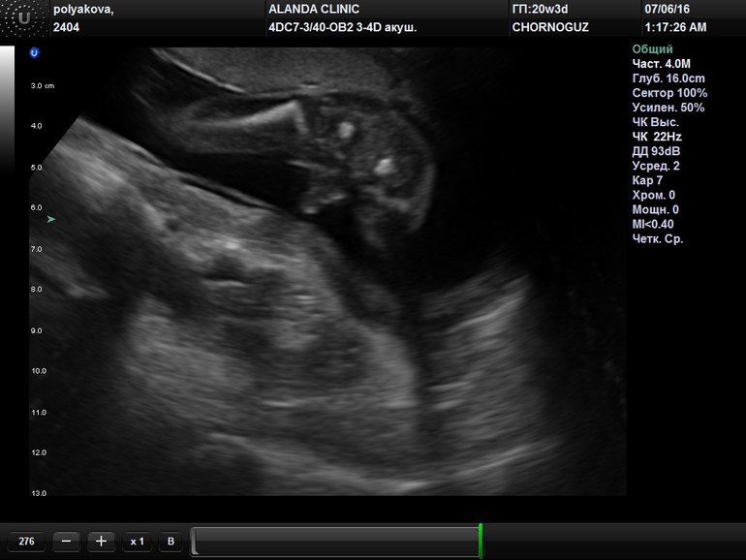Click the B mode button
Viewport: 746px width, 560px height.
pos(170,542)
